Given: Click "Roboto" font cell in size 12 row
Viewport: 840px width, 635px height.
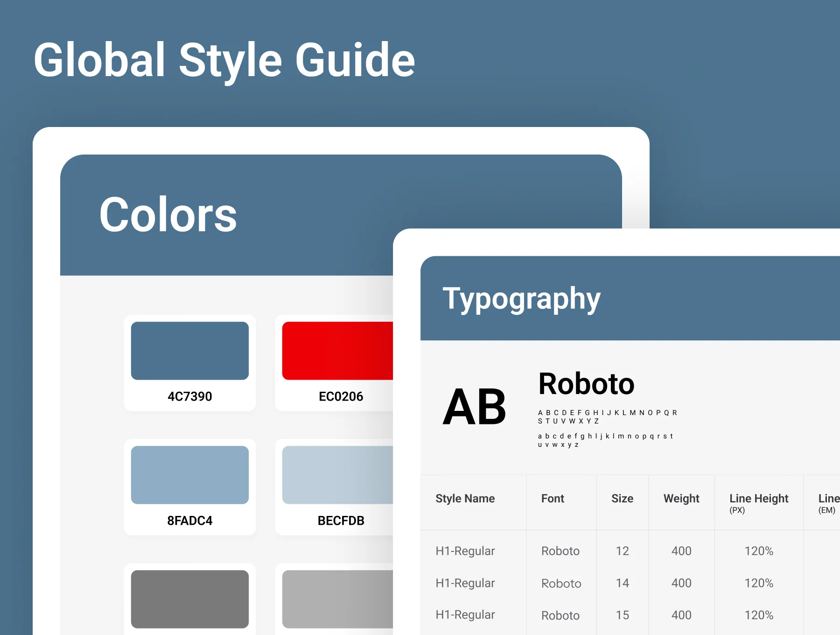Looking at the screenshot, I should (560, 551).
